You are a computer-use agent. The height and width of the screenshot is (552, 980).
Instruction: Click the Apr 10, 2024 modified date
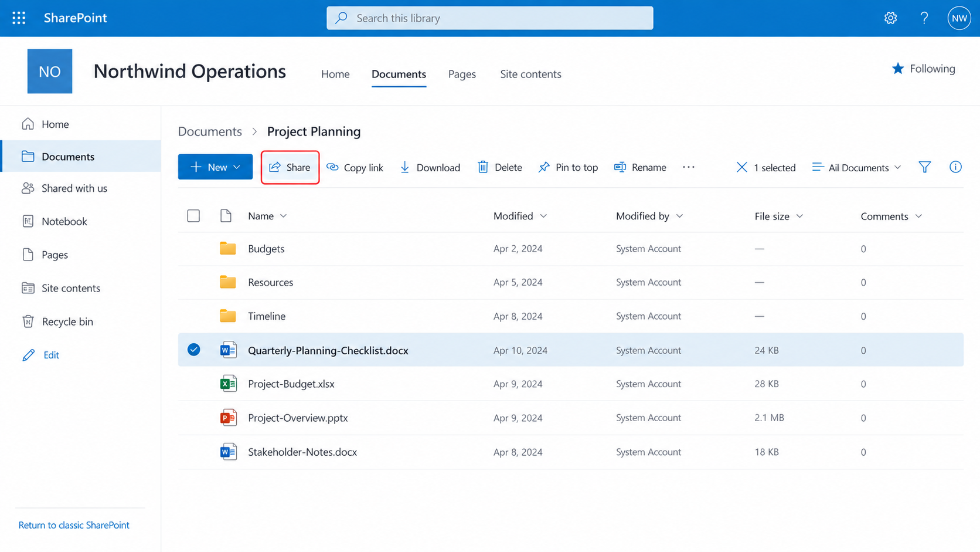520,350
